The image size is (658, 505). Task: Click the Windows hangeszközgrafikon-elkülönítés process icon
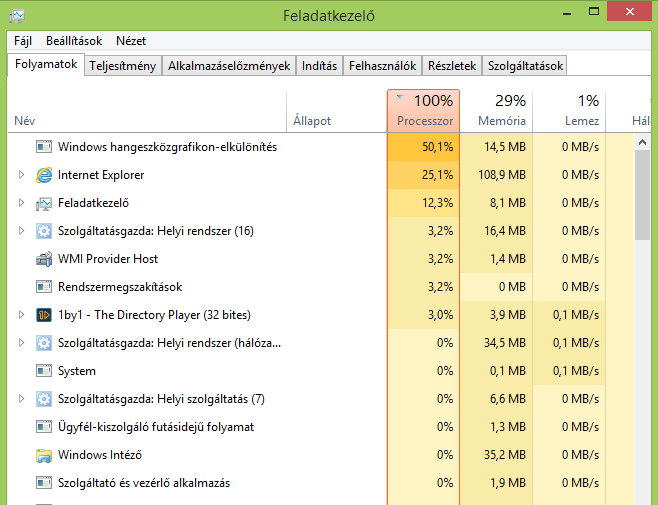pos(44,147)
